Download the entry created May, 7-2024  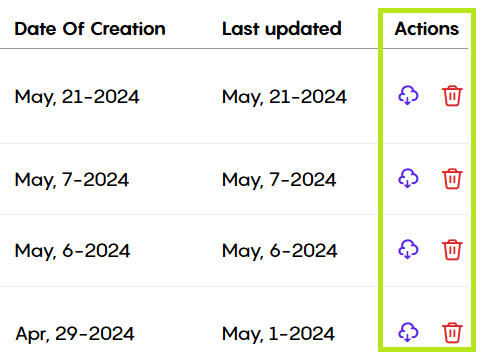pos(408,178)
